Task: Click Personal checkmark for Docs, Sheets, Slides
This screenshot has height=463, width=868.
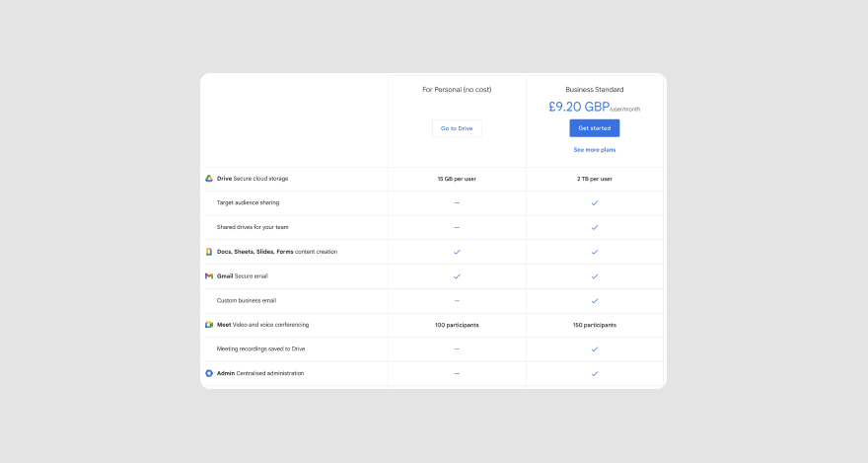Action: click(457, 252)
